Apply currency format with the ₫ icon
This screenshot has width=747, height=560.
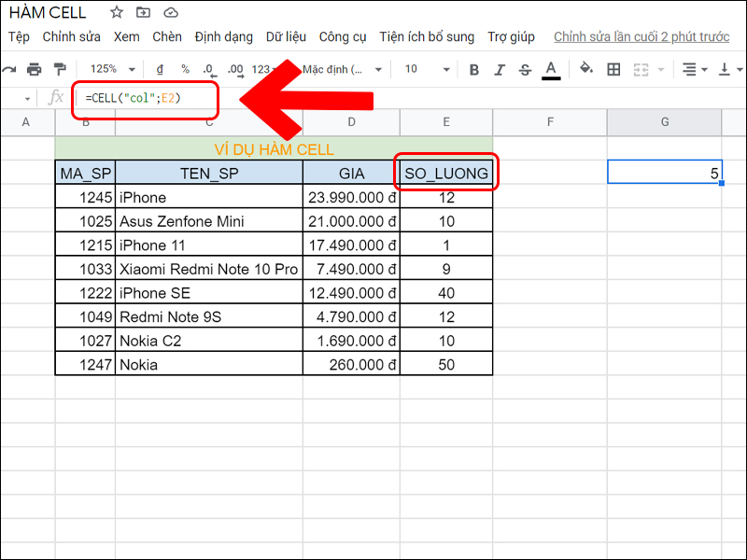pos(159,69)
